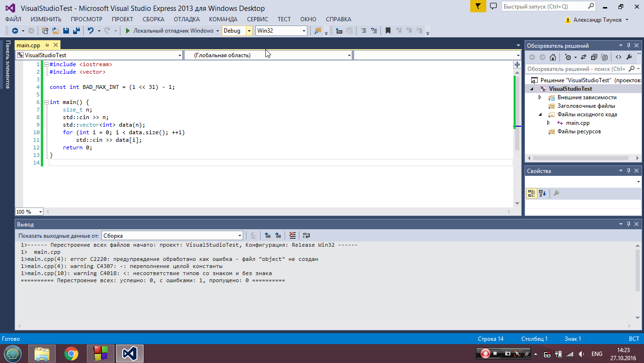Close the main.cpp editor tab

tap(55, 45)
